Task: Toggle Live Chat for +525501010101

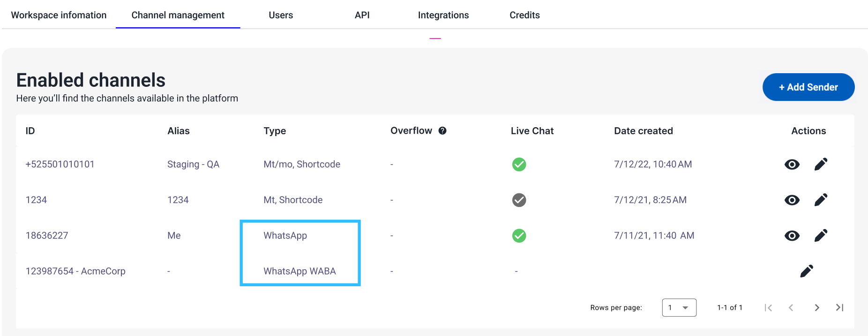Action: click(519, 164)
